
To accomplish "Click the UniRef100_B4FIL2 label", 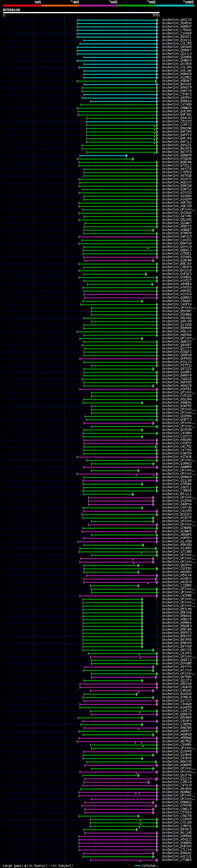I will (x=176, y=142).
